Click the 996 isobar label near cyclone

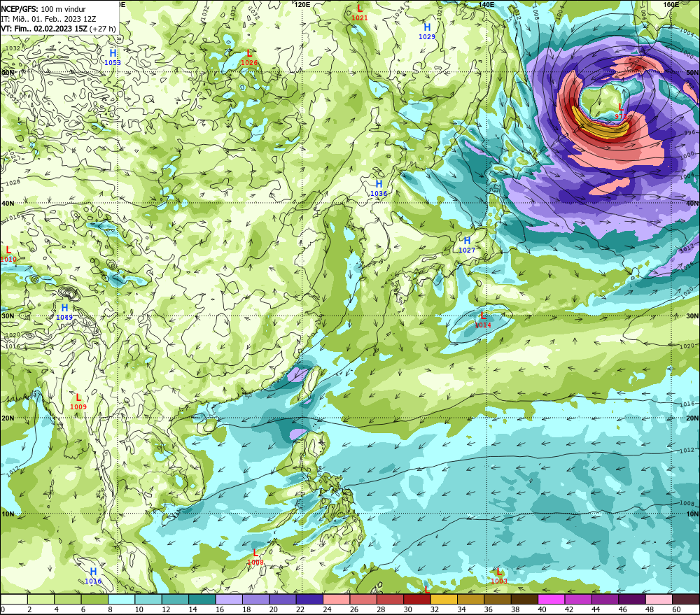(x=689, y=133)
